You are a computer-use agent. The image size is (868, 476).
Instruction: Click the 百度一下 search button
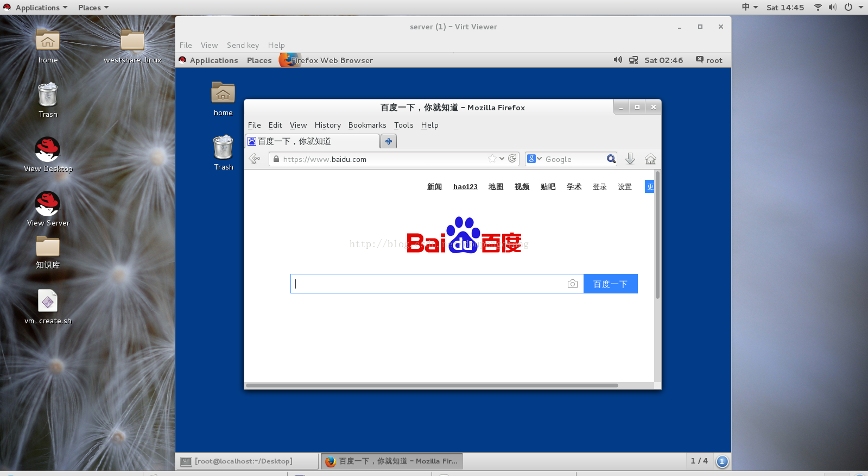point(610,284)
